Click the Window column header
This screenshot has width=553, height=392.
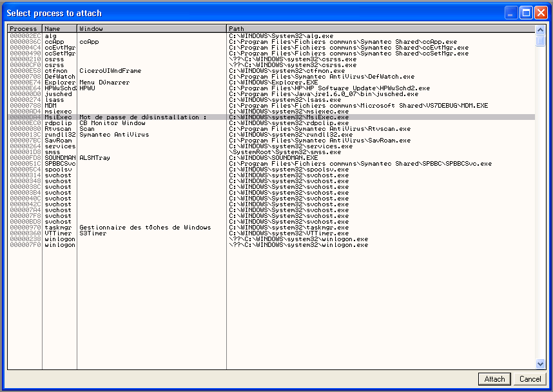(x=151, y=28)
